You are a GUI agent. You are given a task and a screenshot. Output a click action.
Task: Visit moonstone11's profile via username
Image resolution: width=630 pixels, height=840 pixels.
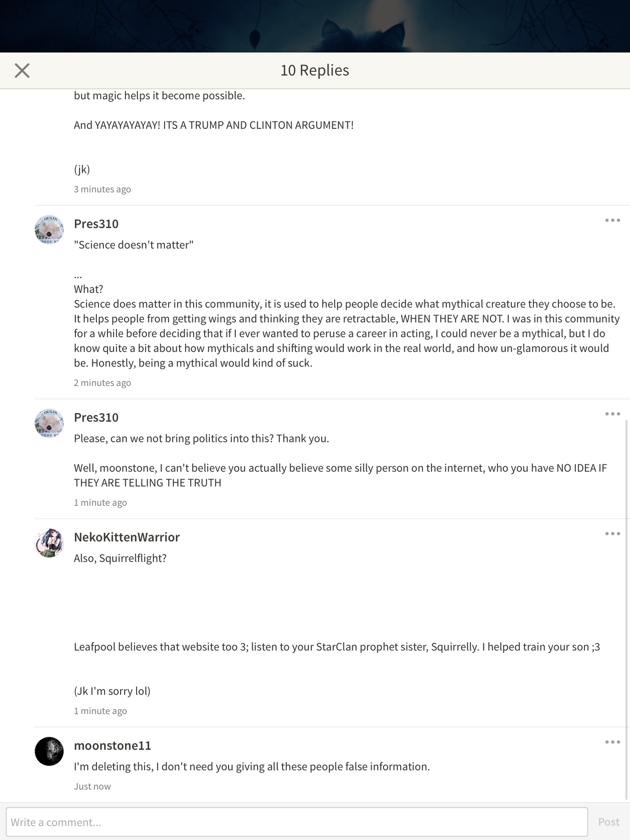112,745
